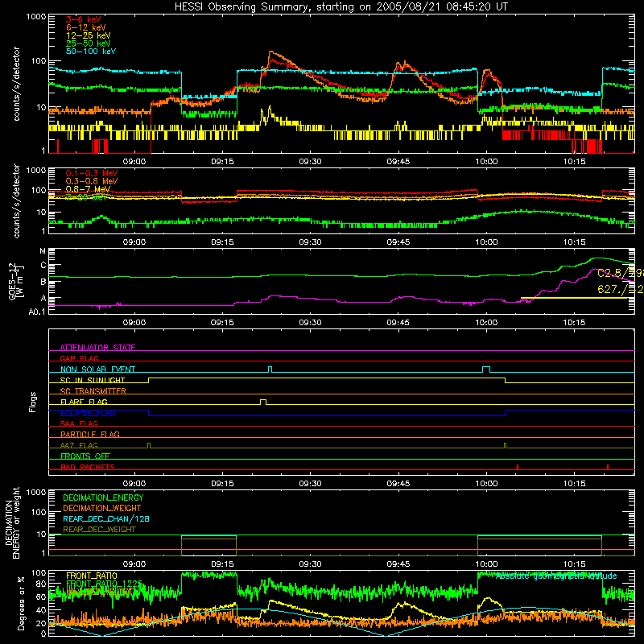Select the SAA_FLAG label
The width and height of the screenshot is (644, 644).
coord(79,423)
